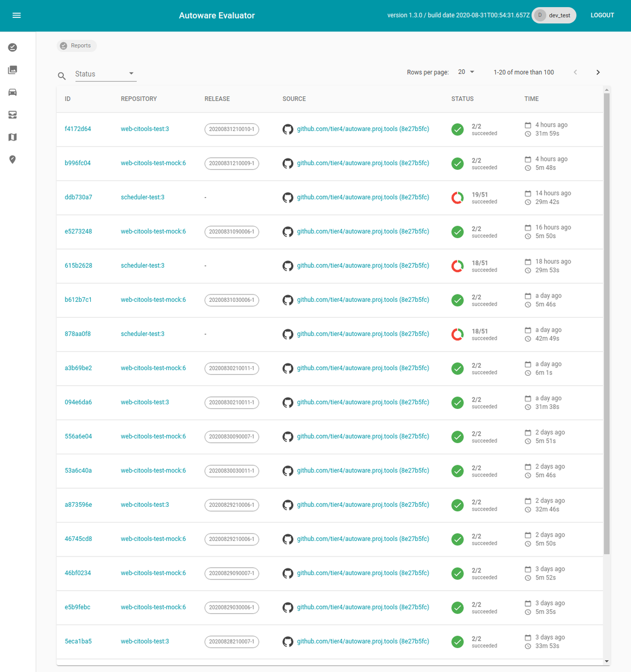Click the GitHub icon in row 878aa0f8

[288, 334]
